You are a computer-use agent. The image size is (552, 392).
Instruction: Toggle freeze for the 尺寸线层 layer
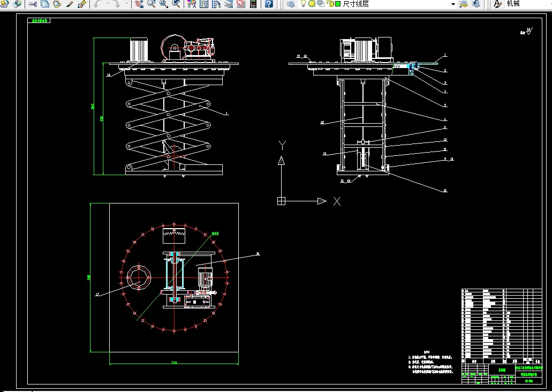click(x=312, y=4)
